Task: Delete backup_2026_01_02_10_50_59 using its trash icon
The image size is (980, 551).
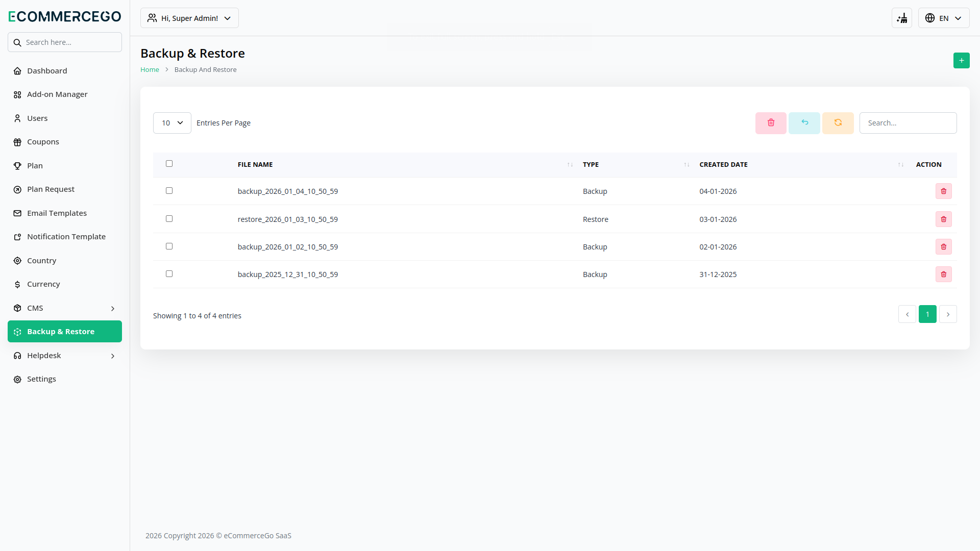Action: (944, 247)
